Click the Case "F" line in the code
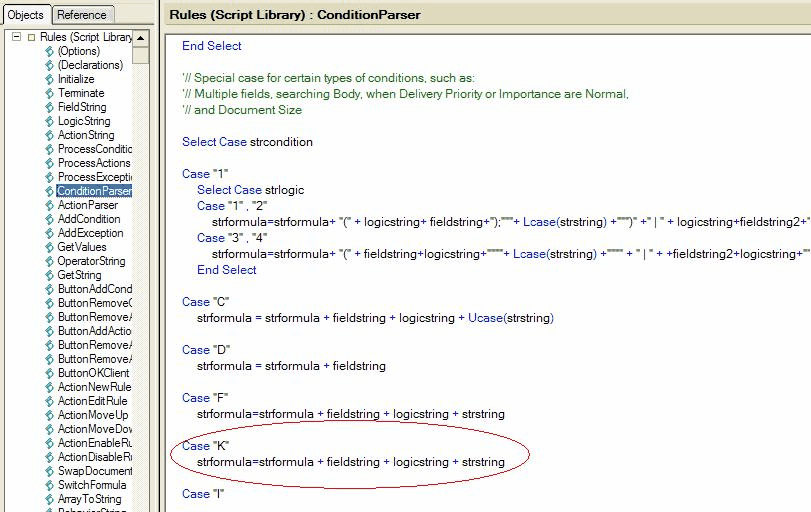The width and height of the screenshot is (811, 512). point(205,398)
